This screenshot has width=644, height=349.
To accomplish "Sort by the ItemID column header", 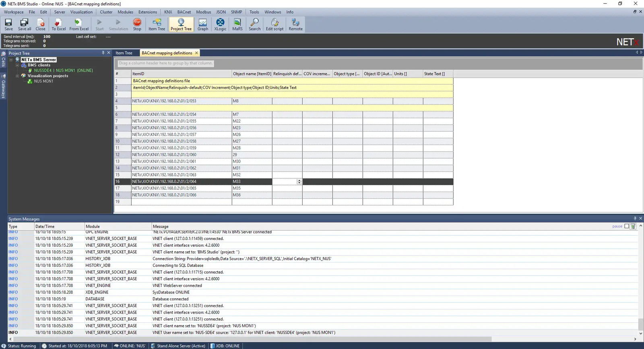I will tap(181, 74).
